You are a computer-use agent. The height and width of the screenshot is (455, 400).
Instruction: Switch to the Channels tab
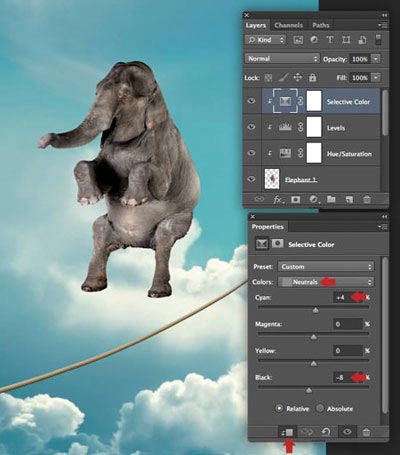pos(289,25)
